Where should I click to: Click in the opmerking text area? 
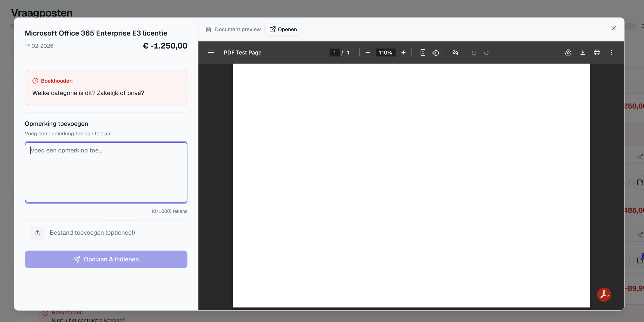(106, 172)
